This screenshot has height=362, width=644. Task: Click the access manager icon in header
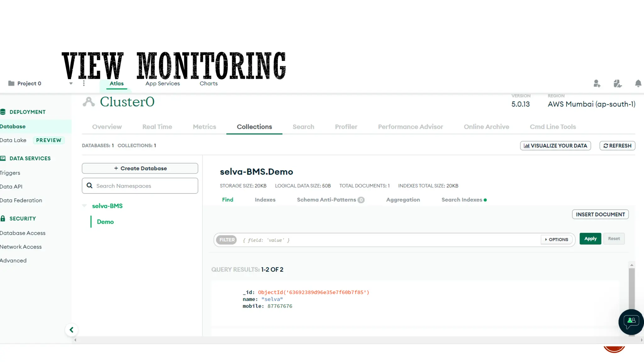(617, 84)
